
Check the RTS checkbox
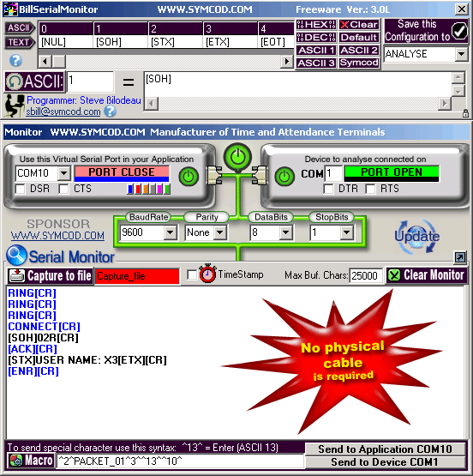(x=370, y=189)
